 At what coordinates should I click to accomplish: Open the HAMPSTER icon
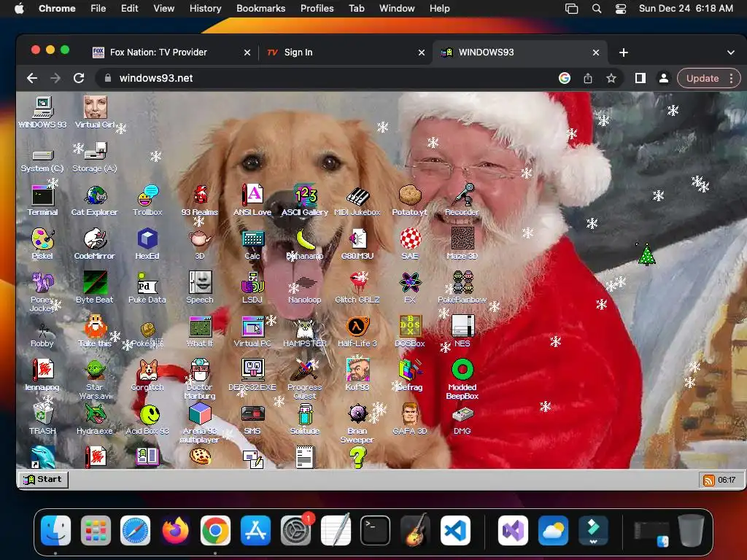pos(305,332)
